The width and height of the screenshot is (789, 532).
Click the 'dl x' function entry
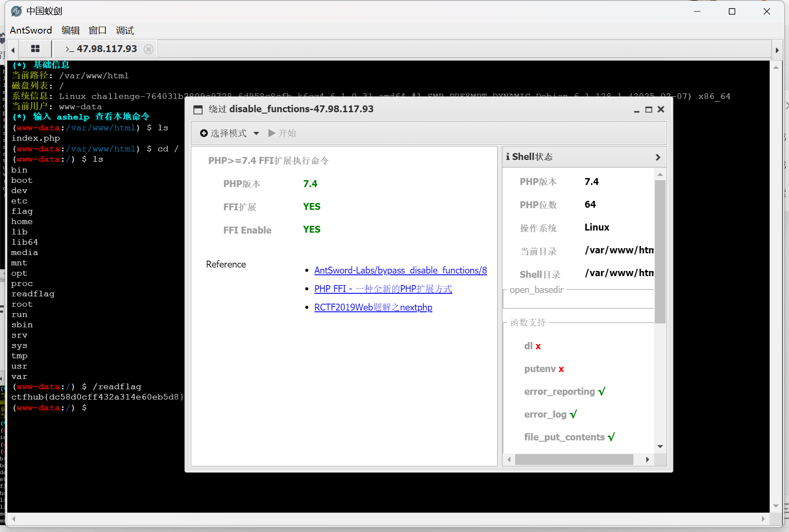(x=532, y=346)
